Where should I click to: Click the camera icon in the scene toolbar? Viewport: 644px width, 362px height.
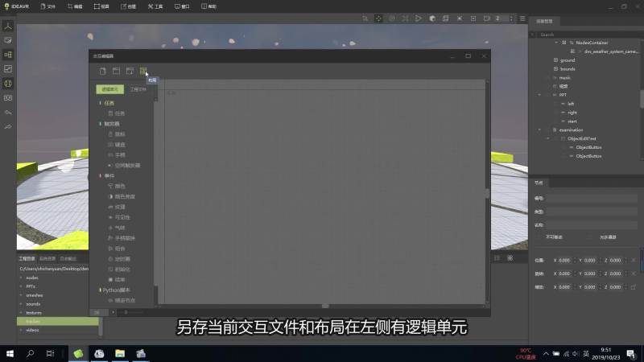point(487,19)
